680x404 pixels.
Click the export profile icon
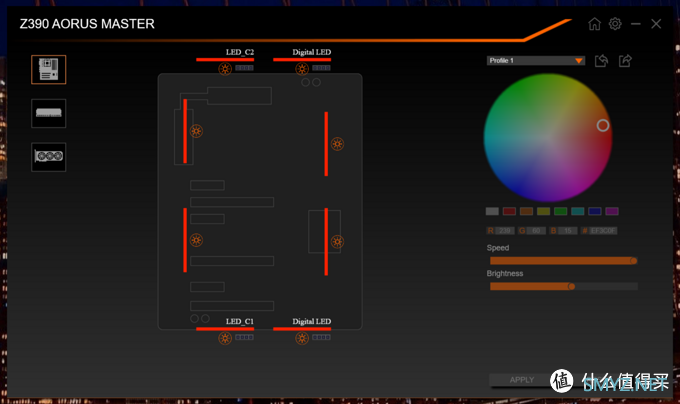(x=625, y=61)
